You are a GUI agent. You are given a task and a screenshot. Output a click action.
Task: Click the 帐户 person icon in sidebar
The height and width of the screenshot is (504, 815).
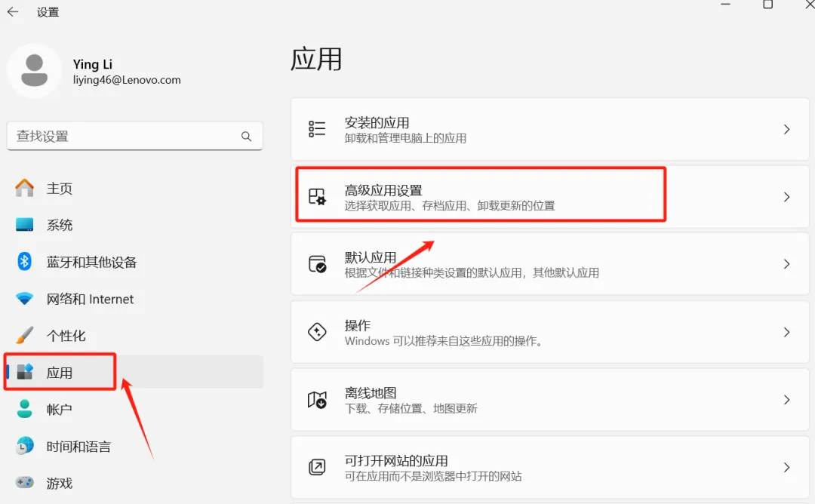(25, 409)
